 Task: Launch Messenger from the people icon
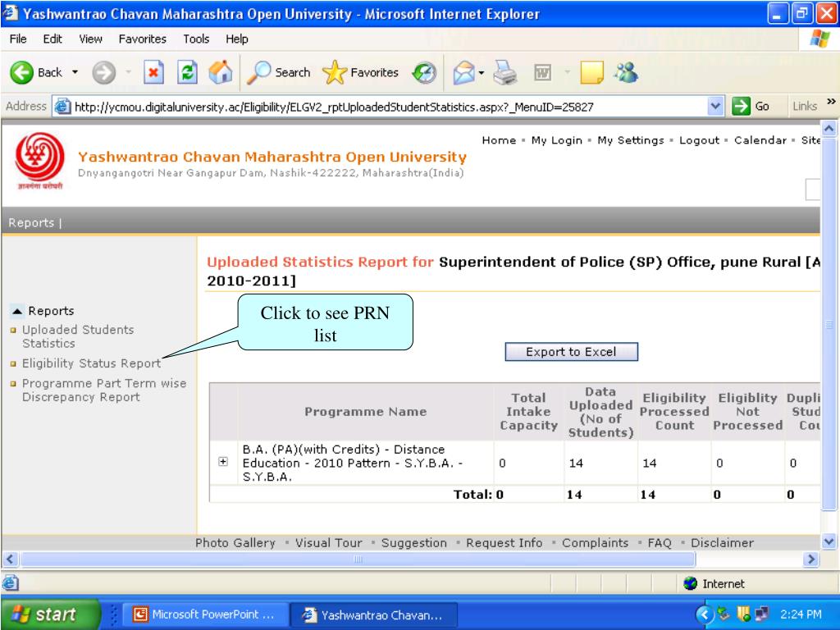626,72
